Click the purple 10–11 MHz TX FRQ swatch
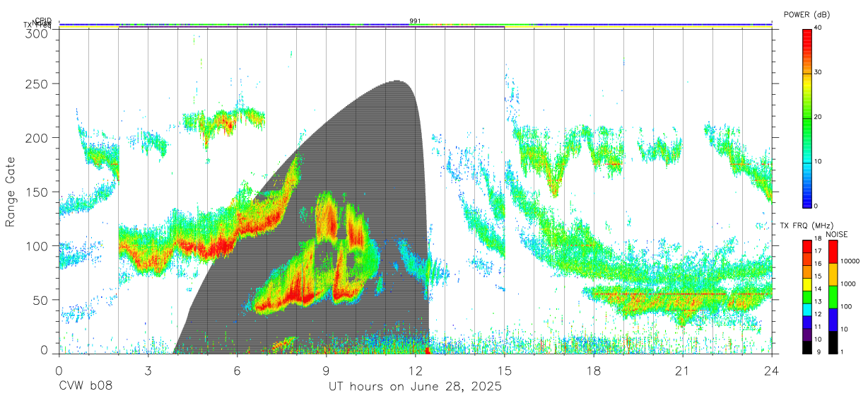 [808, 333]
